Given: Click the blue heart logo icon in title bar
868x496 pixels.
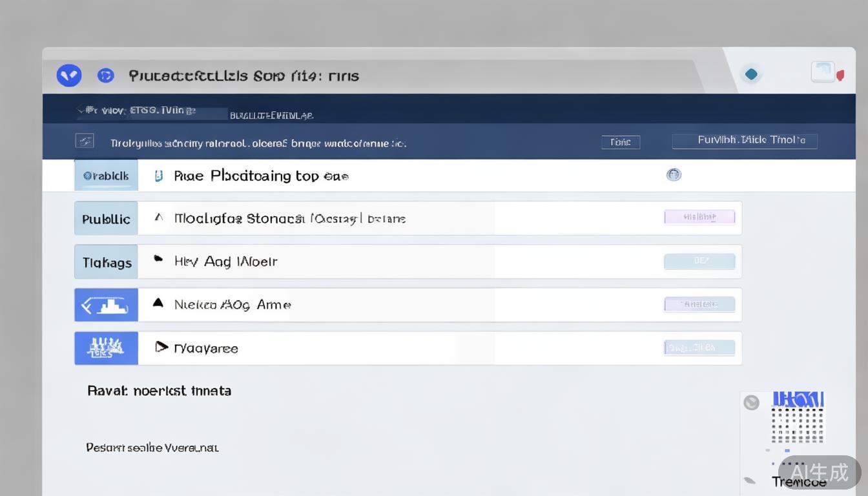Looking at the screenshot, I should (x=69, y=76).
